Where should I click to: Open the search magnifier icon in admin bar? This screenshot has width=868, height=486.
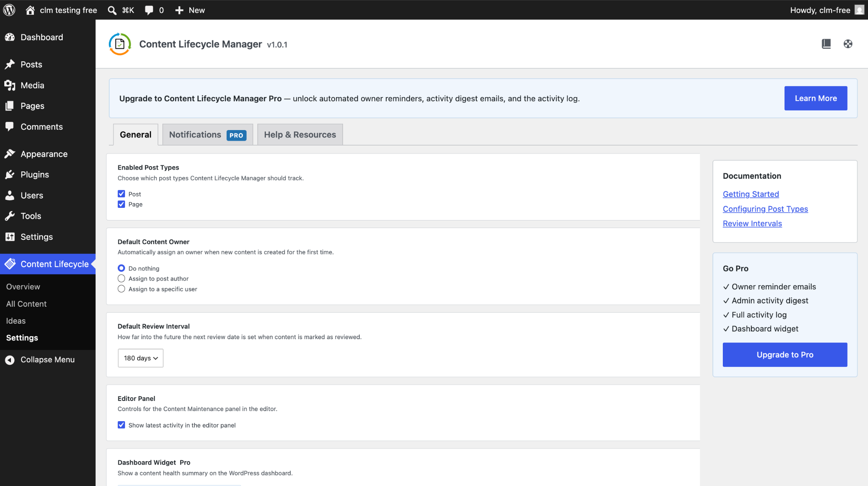[112, 10]
